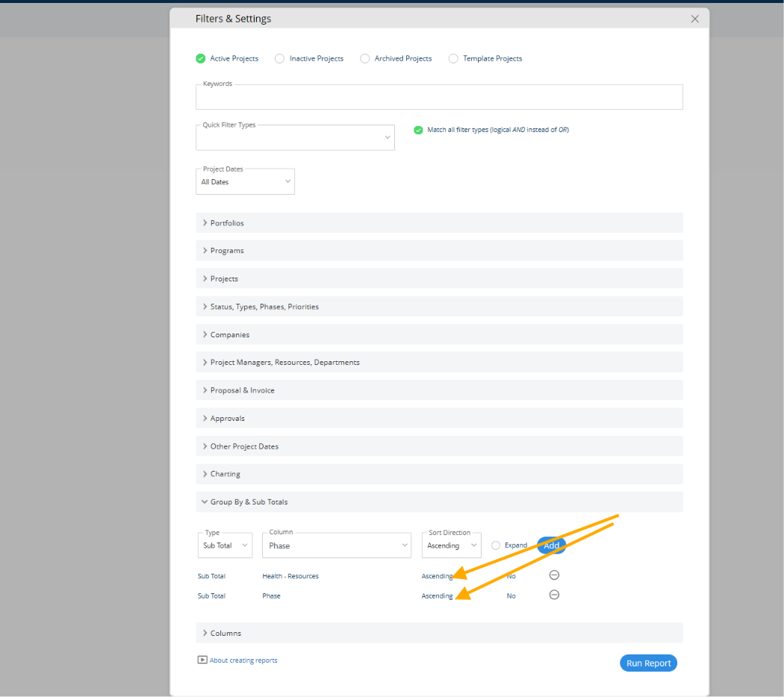Image resolution: width=784 pixels, height=697 pixels.
Task: Expand the Companies section
Action: pyautogui.click(x=439, y=334)
